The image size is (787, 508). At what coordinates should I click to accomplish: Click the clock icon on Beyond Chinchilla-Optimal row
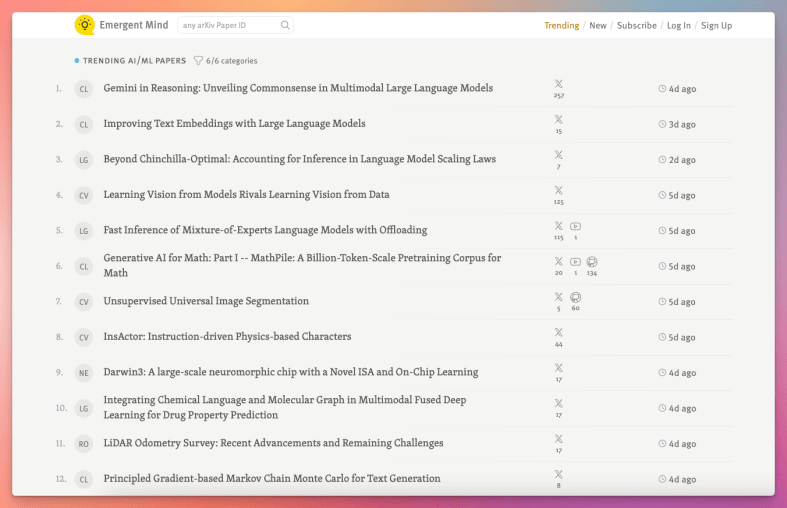662,160
